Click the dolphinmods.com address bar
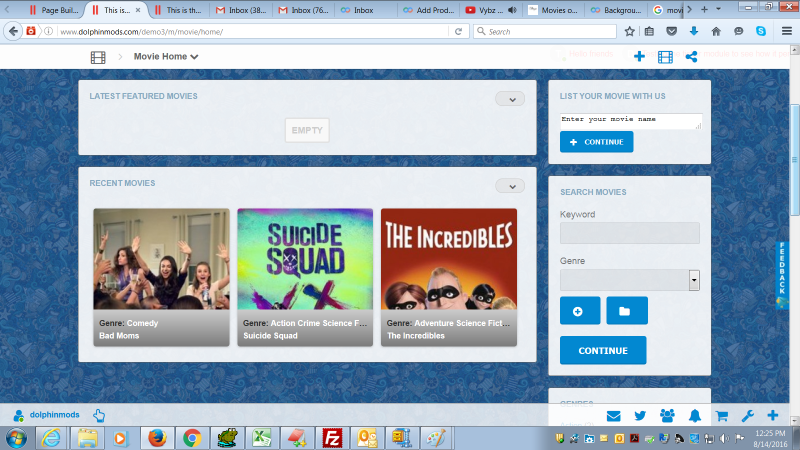Screen dimensions: 800x450 coord(253,32)
